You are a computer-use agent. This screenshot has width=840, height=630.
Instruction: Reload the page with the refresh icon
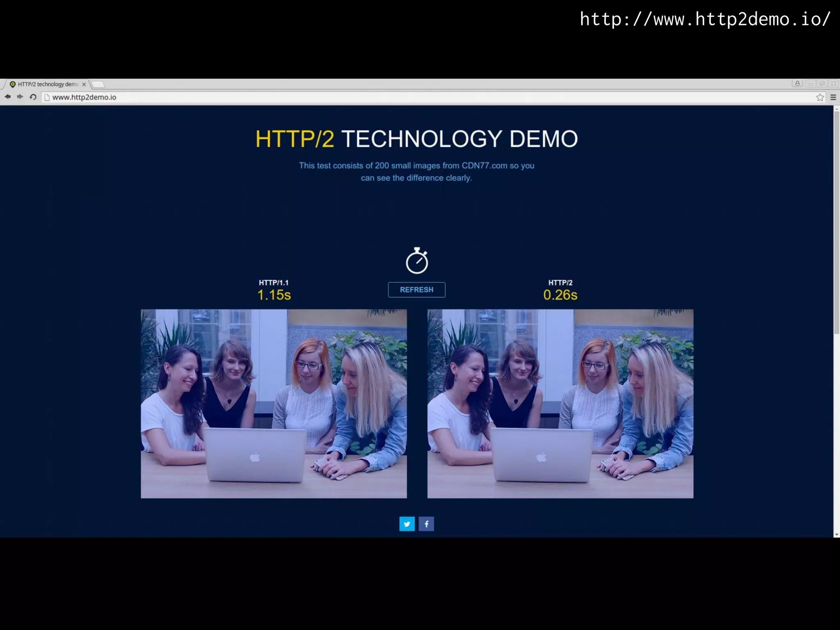[33, 97]
